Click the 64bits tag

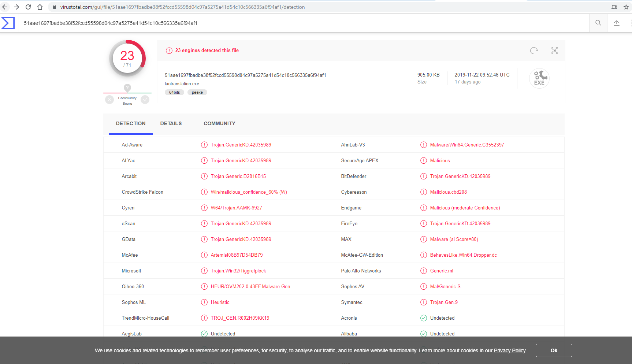click(x=174, y=92)
